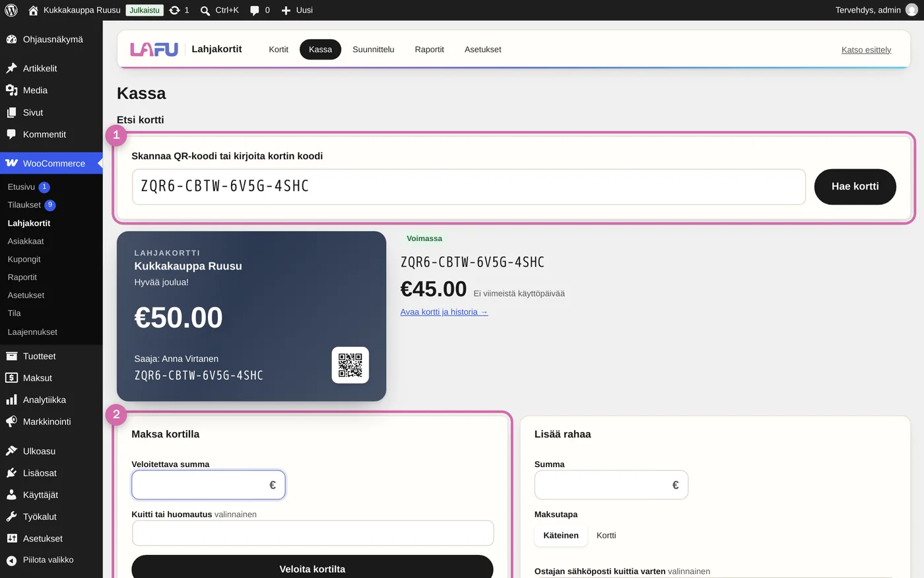
Task: Click the Sivut pages icon
Action: [x=11, y=112]
